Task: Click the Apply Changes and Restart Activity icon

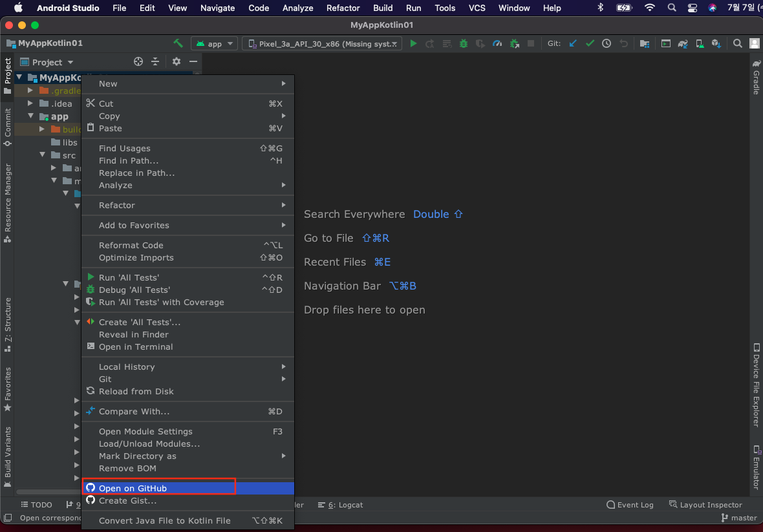Action: [x=430, y=44]
